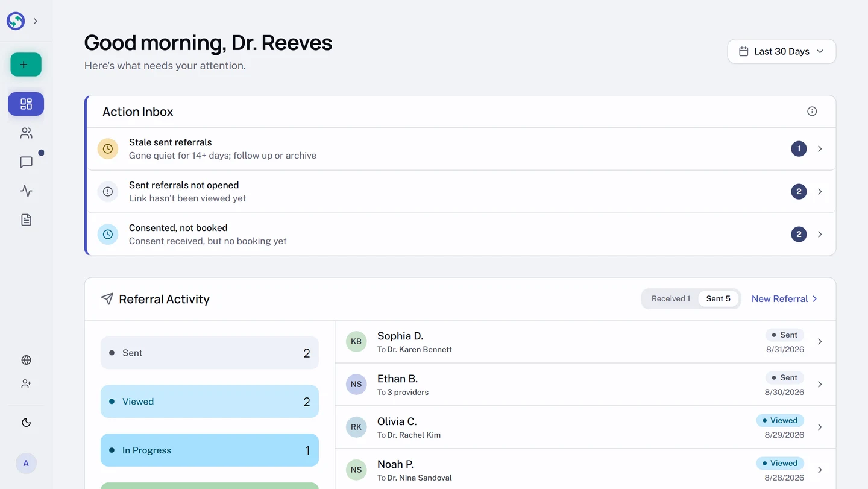Expand chevron on Ethan B. row

[x=820, y=384]
